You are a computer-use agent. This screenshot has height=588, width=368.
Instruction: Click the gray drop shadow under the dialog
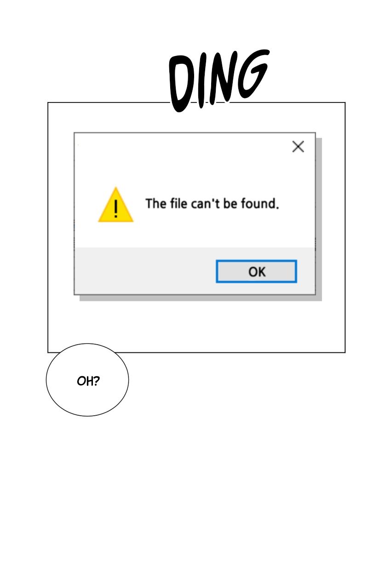[x=200, y=298]
